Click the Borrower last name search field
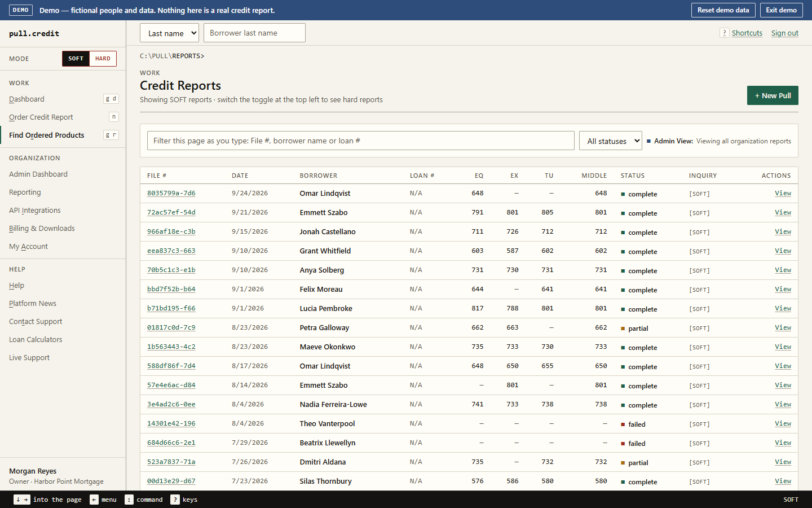The image size is (812, 508). (254, 33)
